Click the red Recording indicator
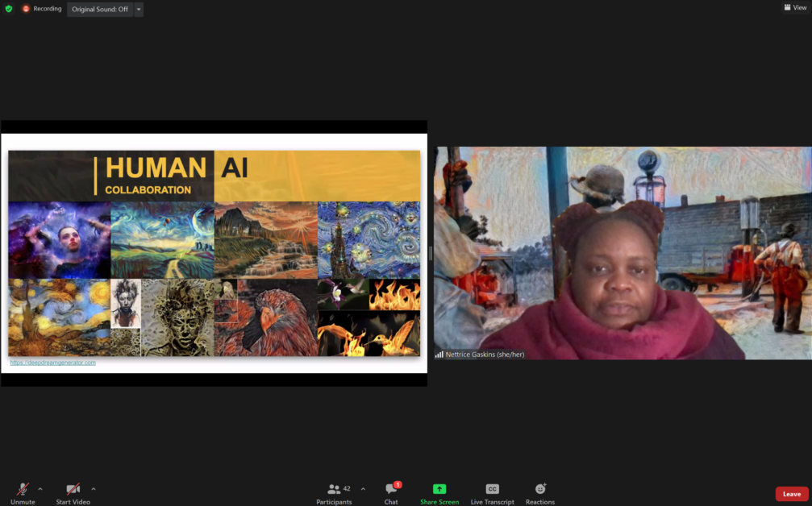This screenshot has width=812, height=506. [x=41, y=9]
